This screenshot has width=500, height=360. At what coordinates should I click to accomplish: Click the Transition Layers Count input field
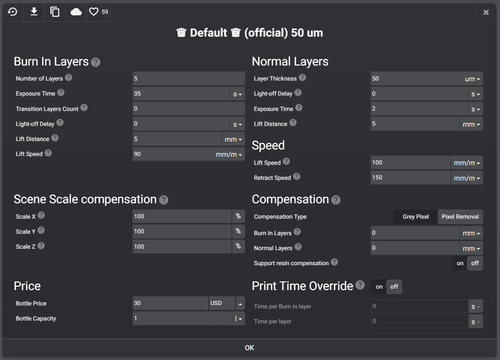coord(189,109)
